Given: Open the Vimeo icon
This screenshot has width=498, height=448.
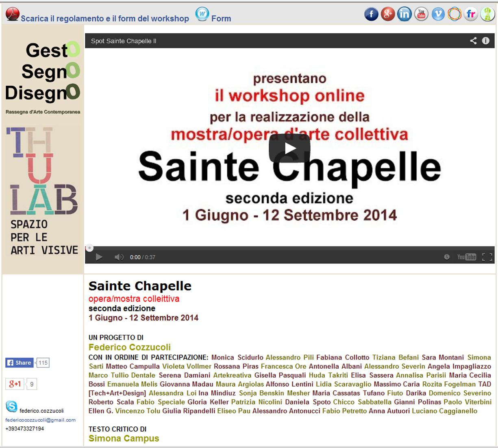Looking at the screenshot, I should click(438, 14).
